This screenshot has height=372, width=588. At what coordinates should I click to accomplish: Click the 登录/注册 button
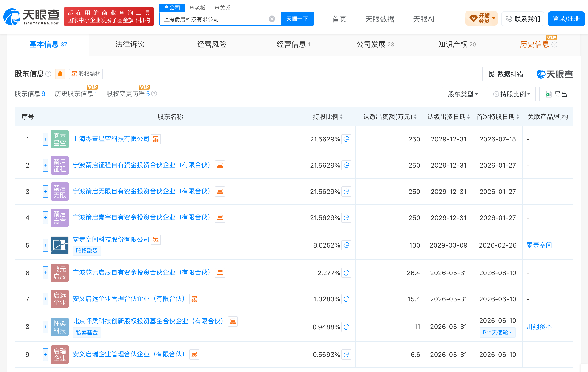coord(566,19)
